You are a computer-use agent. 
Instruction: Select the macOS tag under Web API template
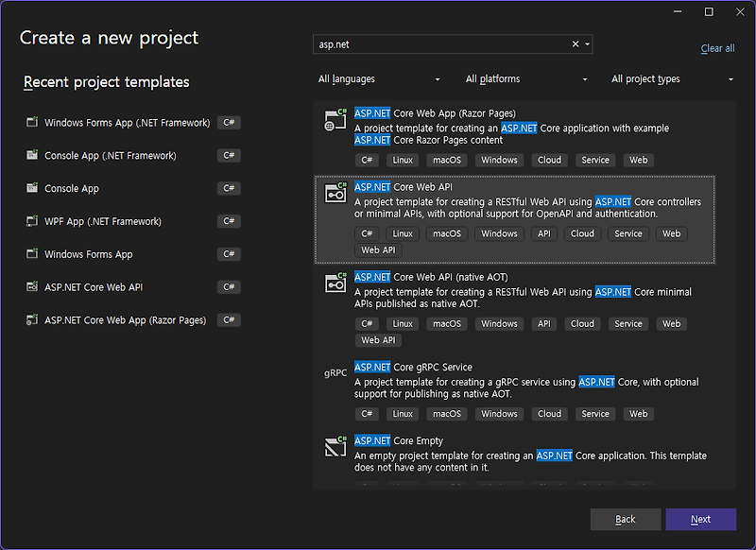pyautogui.click(x=446, y=233)
